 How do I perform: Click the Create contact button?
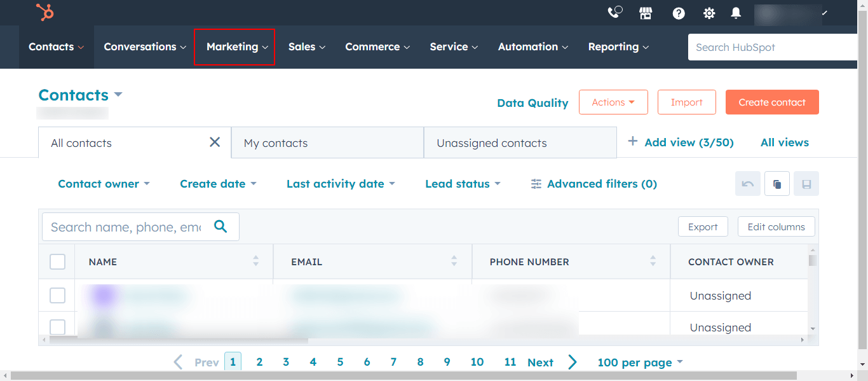click(772, 102)
